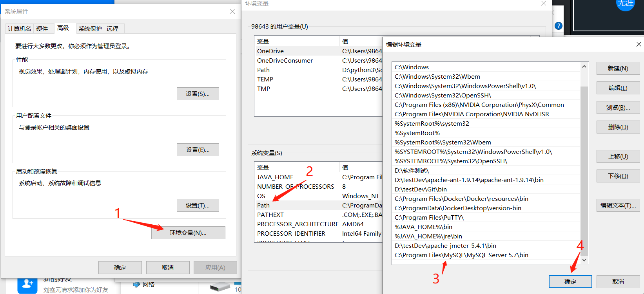
Task: Click 设置(E)... under 用户配置文件
Action: point(198,150)
